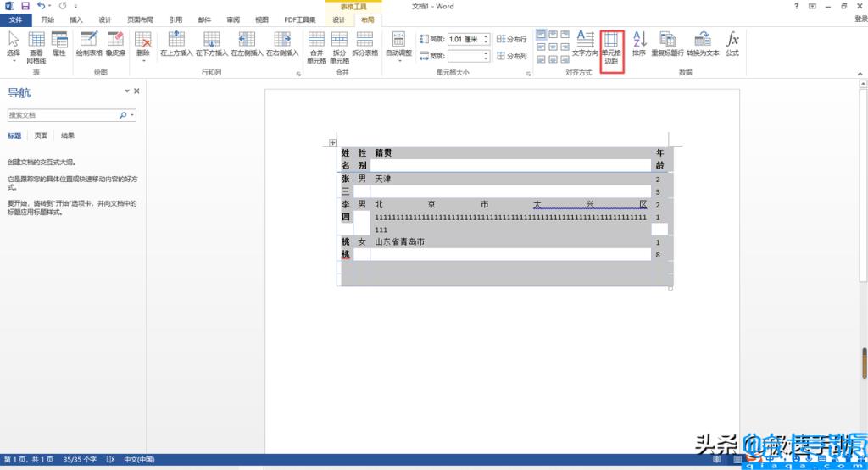868x470 pixels.
Task: Open the Pages (页面) tab in navigation pane
Action: tap(41, 135)
